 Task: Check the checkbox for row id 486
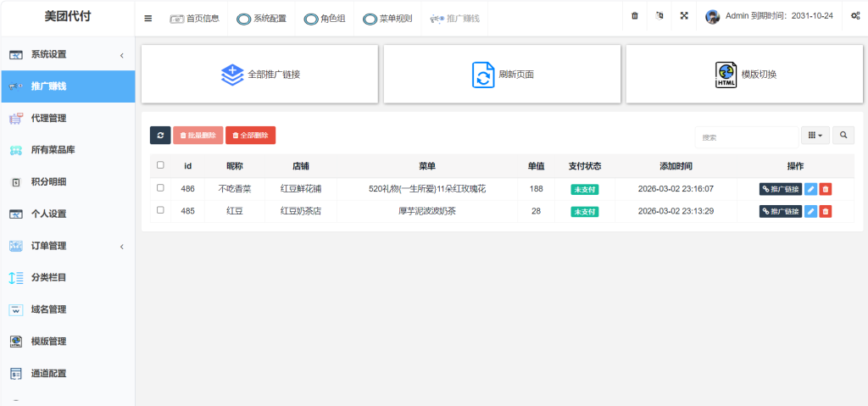[x=160, y=188]
